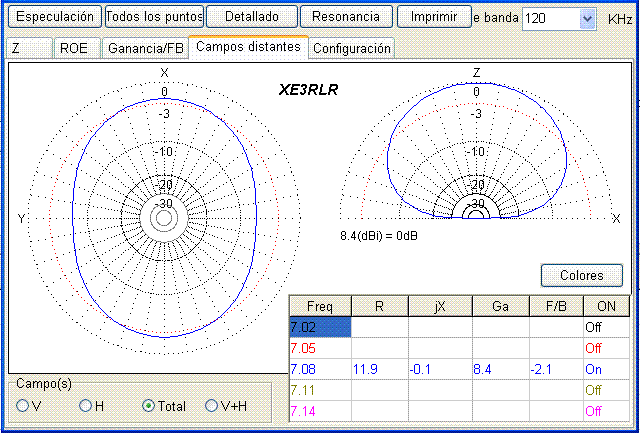Click the 8.4(dBi) = 0dB label
The image size is (640, 433).
[379, 235]
